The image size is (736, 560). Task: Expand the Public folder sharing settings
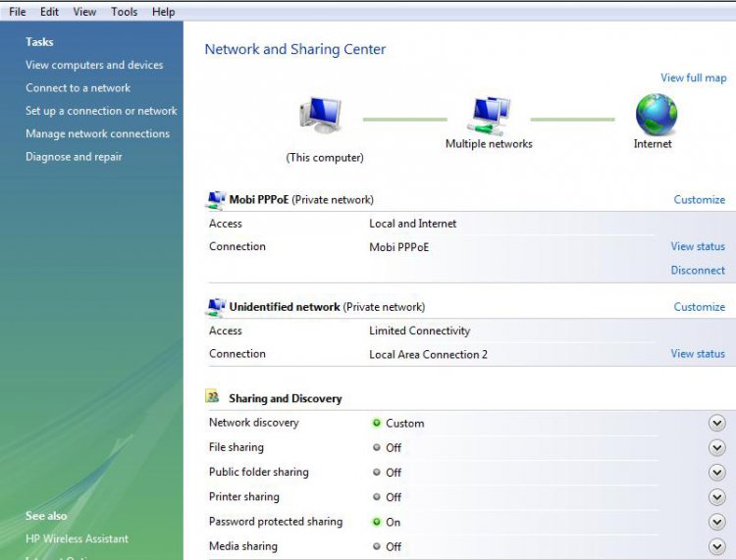[x=716, y=473]
